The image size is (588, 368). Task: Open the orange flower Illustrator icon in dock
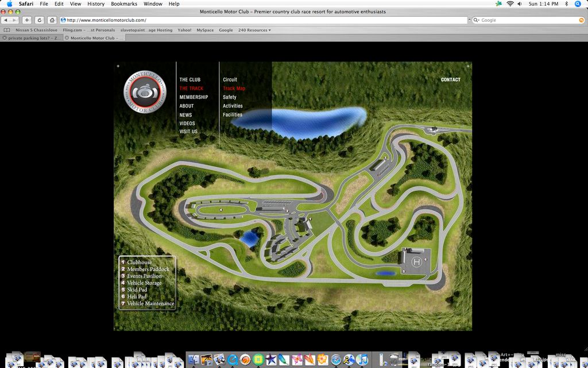coord(323,359)
